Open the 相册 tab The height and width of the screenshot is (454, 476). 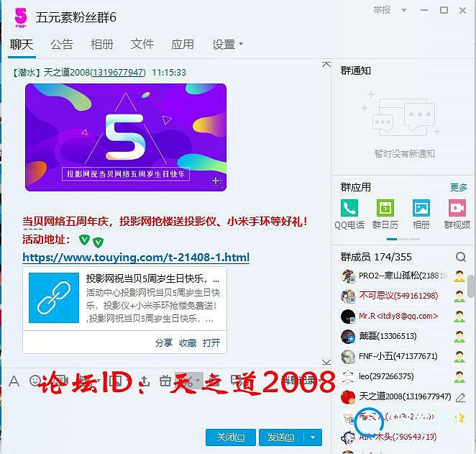(x=102, y=45)
